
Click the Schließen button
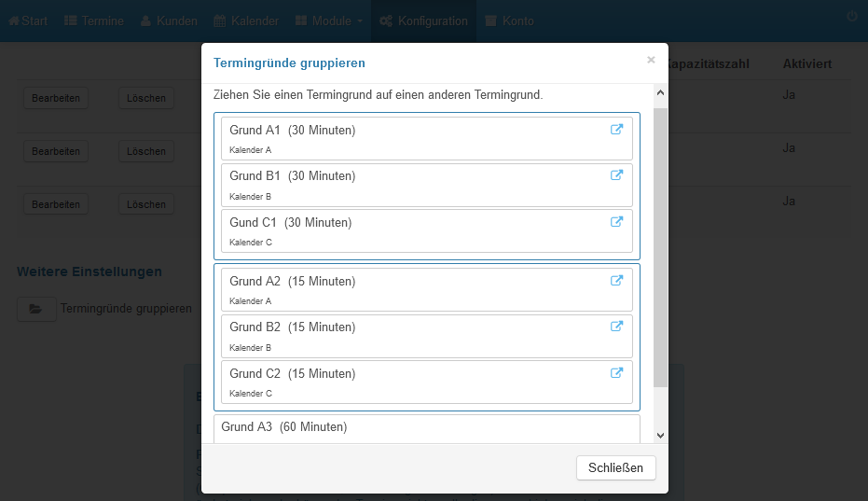[615, 467]
